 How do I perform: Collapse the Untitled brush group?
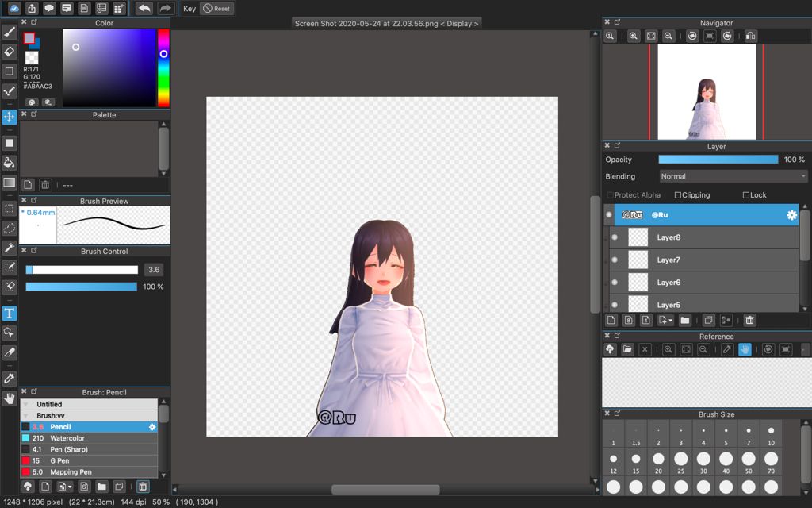25,404
